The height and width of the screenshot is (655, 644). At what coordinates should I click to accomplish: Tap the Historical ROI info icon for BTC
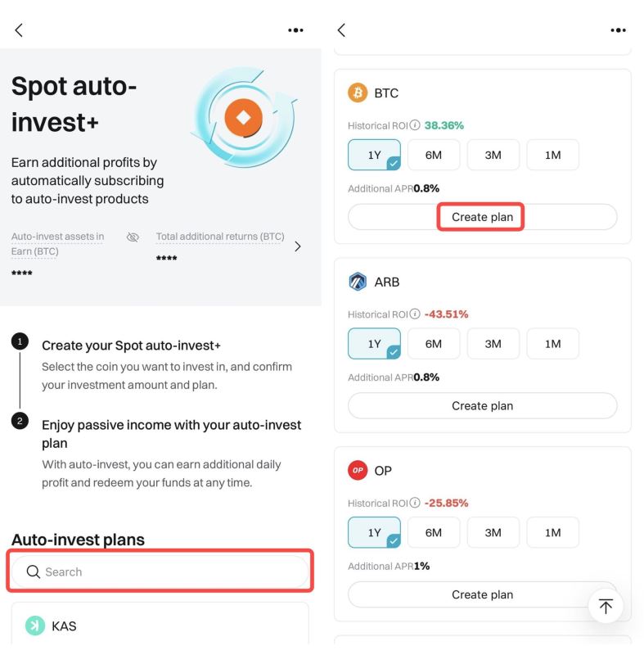[x=417, y=124]
